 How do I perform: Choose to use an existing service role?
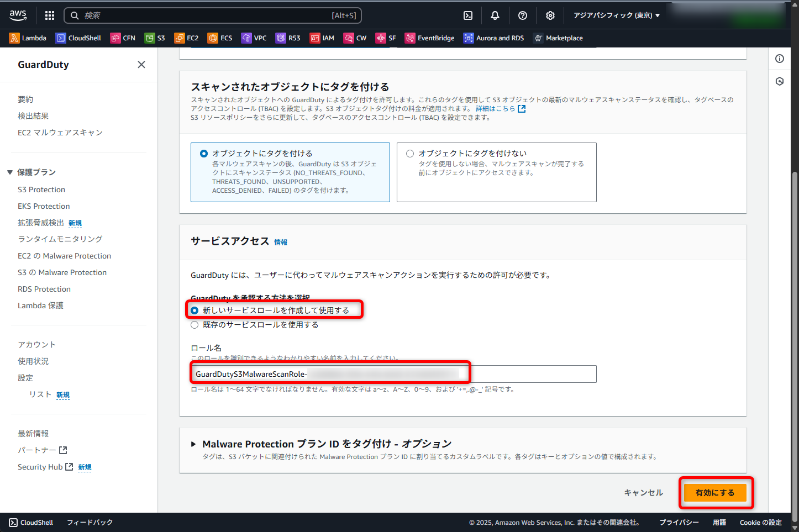(x=195, y=325)
